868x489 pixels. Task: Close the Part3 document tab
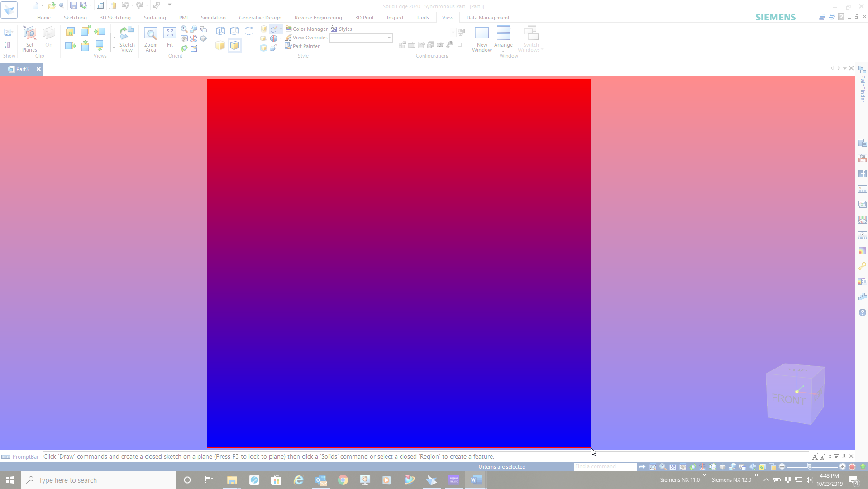point(38,69)
